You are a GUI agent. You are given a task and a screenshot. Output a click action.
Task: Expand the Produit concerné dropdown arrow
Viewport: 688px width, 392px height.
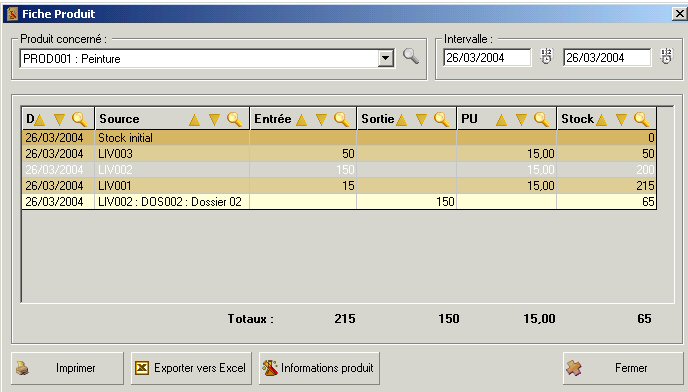click(385, 58)
